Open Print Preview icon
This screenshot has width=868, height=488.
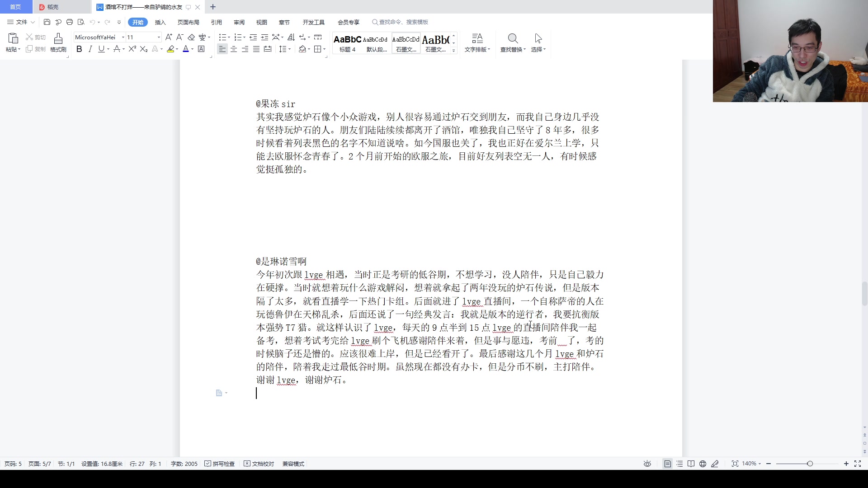click(81, 22)
